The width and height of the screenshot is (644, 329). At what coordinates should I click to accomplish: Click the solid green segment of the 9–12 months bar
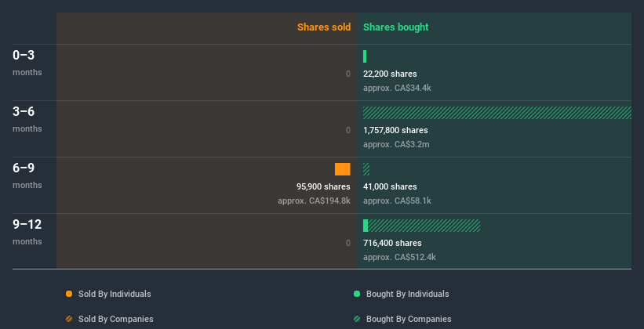tap(366, 226)
